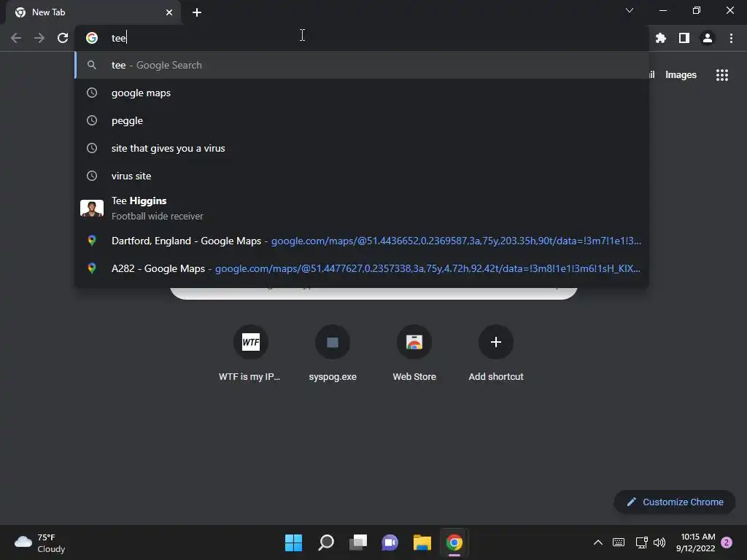The height and width of the screenshot is (560, 747).
Task: Select the New Tab tab
Action: (x=93, y=12)
